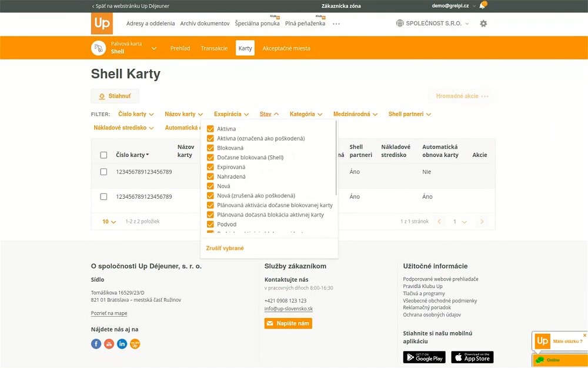This screenshot has height=368, width=588.
Task: Expand the Nákladové stredisko filter
Action: tap(123, 128)
